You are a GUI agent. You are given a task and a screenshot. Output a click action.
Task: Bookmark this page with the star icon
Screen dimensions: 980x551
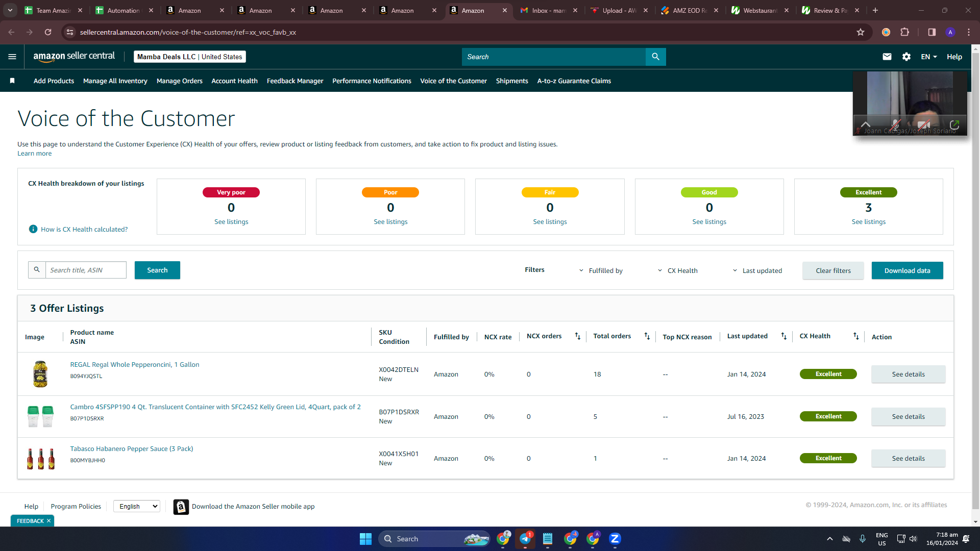pyautogui.click(x=861, y=32)
